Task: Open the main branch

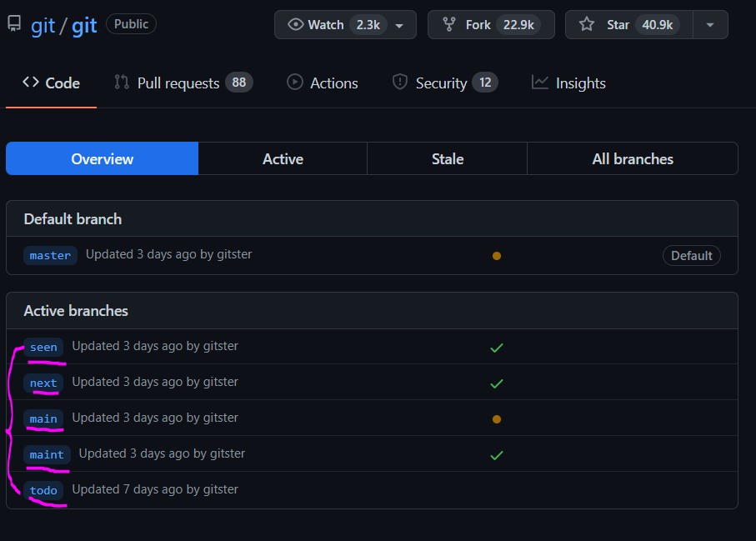Action: 43,418
